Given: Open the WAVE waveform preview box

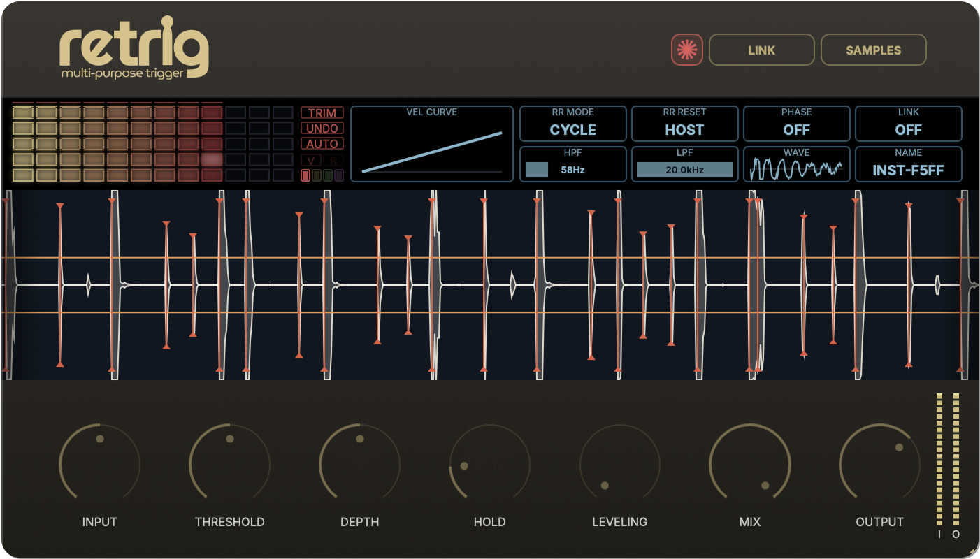Looking at the screenshot, I should click(x=796, y=164).
